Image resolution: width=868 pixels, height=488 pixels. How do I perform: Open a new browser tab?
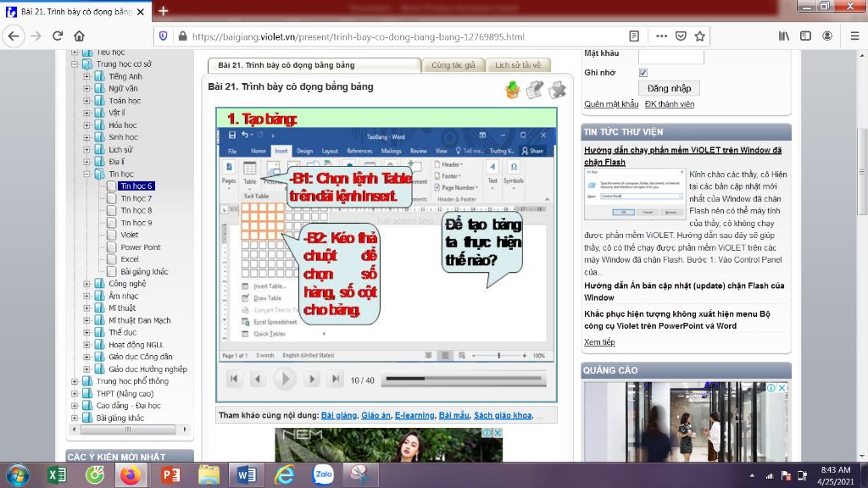coord(163,10)
